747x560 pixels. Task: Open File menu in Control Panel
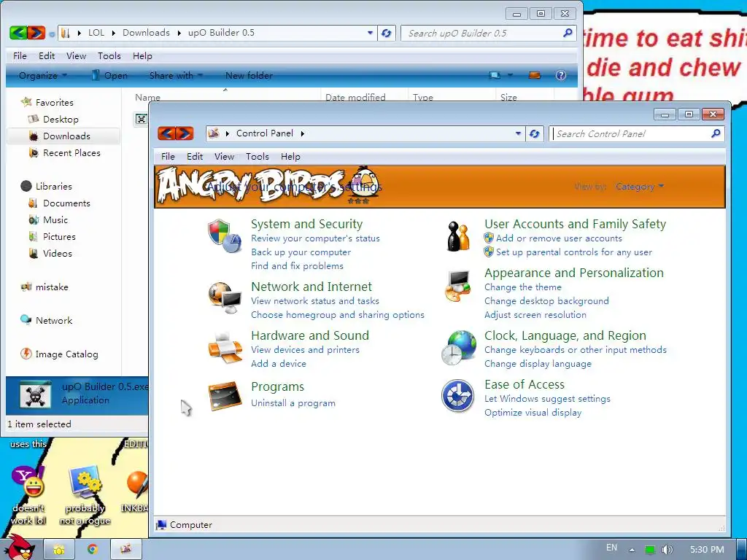(168, 157)
